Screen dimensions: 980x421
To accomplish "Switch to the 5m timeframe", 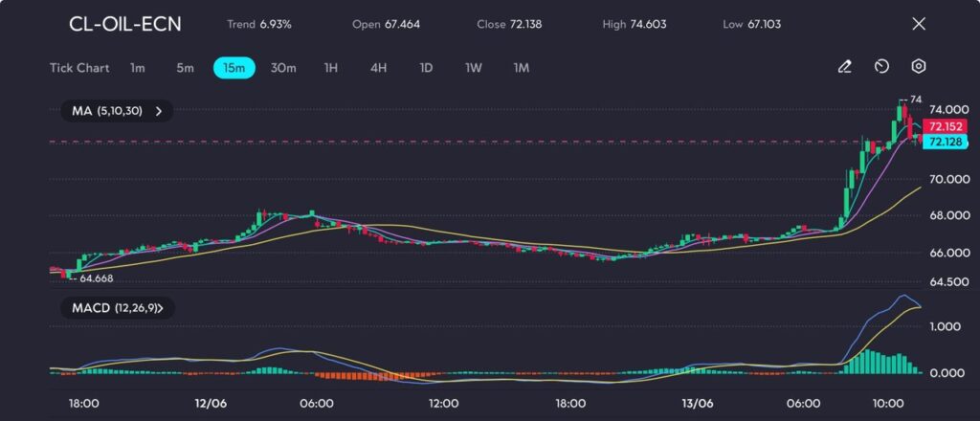I will coord(185,68).
